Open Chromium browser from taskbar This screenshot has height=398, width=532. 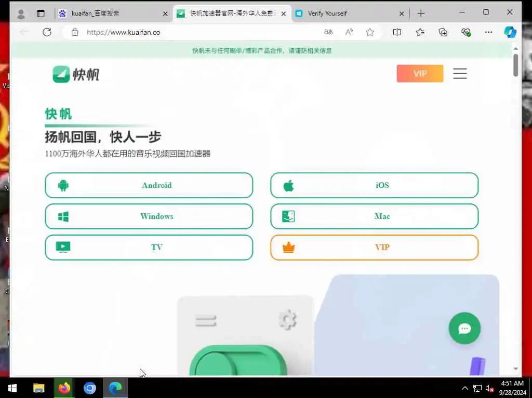90,388
